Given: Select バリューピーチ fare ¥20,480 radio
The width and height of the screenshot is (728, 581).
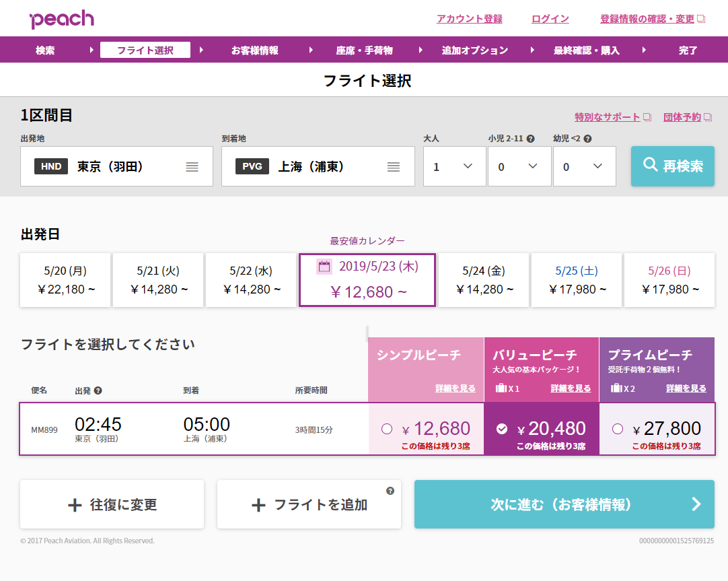Looking at the screenshot, I should click(x=502, y=429).
